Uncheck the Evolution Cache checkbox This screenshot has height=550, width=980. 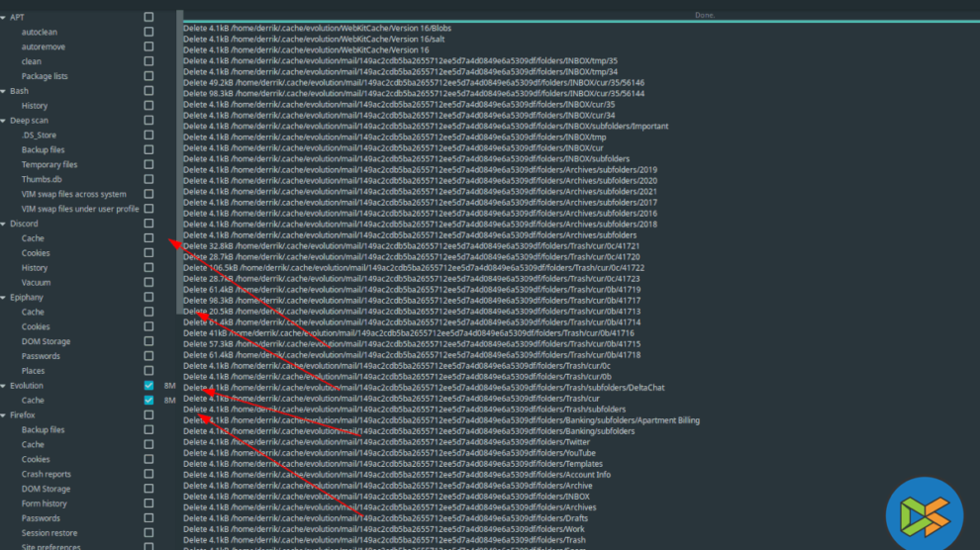pyautogui.click(x=148, y=401)
